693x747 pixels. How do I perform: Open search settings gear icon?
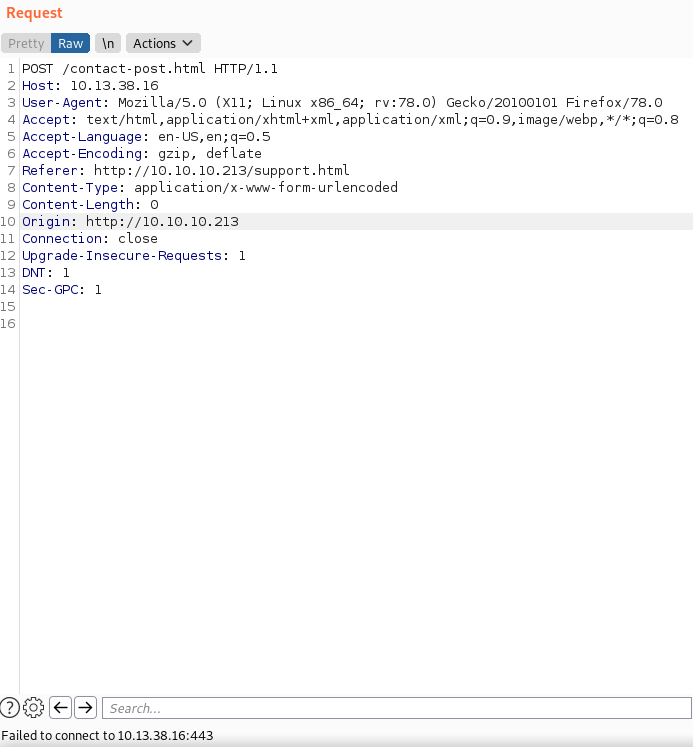click(x=33, y=707)
